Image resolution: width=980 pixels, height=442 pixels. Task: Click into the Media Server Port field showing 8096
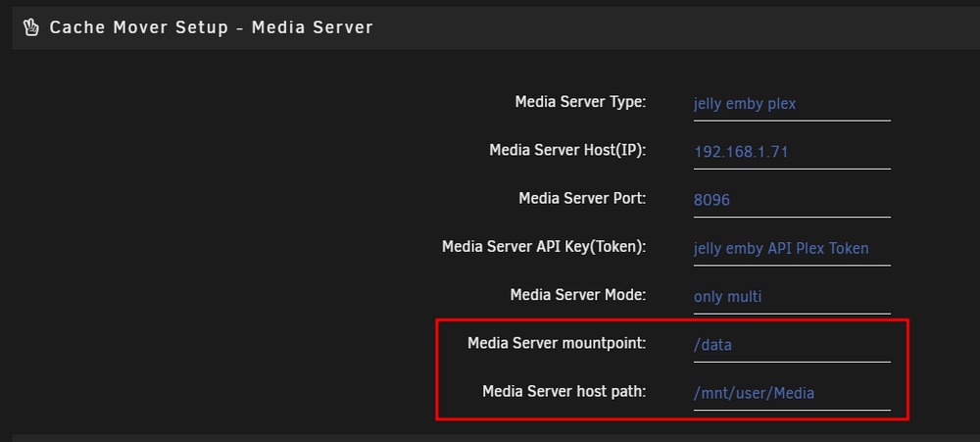click(792, 201)
